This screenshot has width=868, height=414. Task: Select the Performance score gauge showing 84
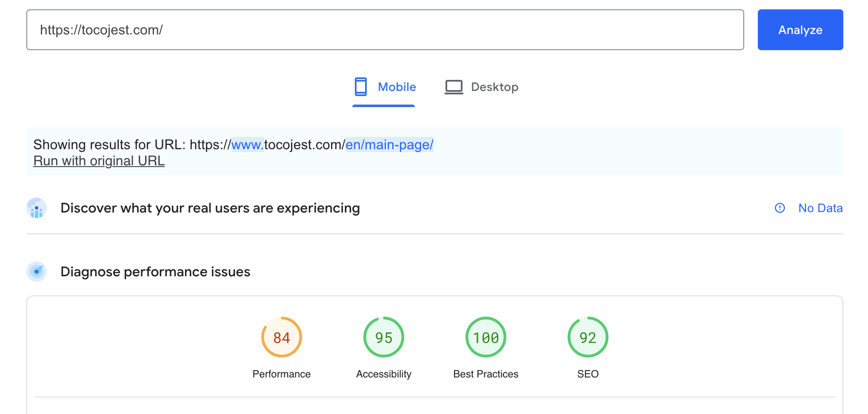tap(282, 337)
